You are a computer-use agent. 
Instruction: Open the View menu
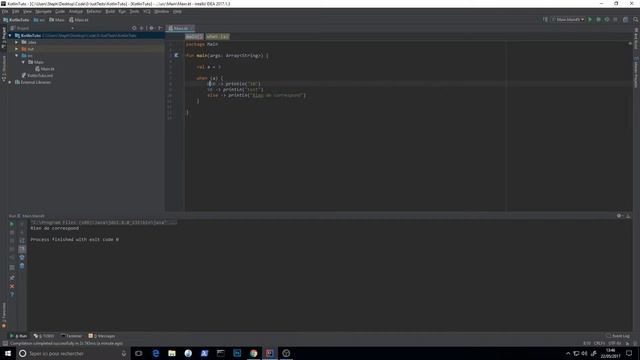pos(27,11)
